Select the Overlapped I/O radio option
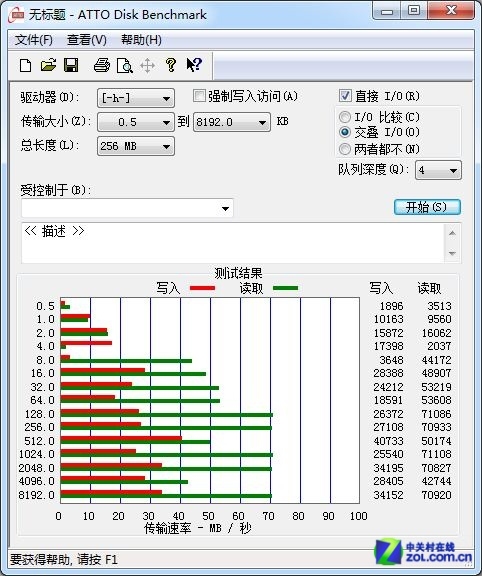482x576 pixels. pos(345,132)
